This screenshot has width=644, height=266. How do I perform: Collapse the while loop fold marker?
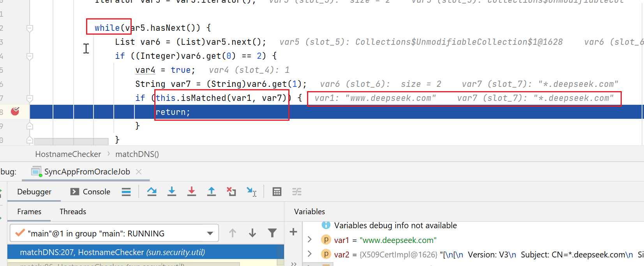pos(30,28)
